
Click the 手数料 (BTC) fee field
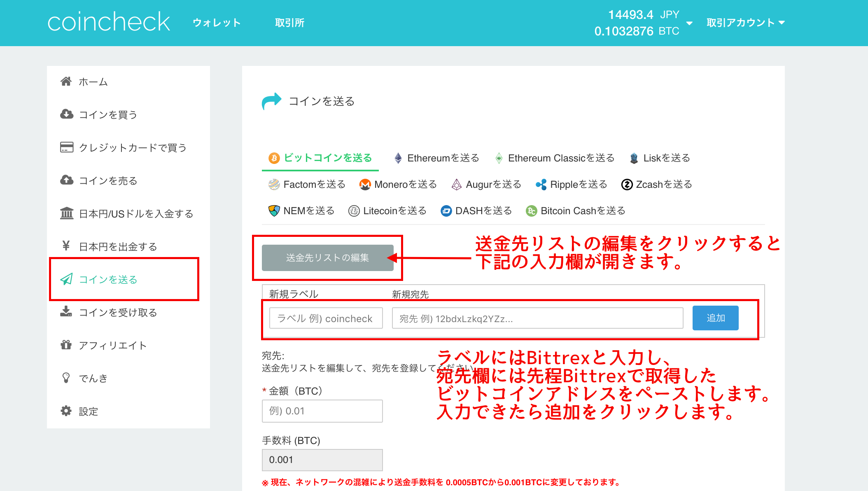click(322, 460)
